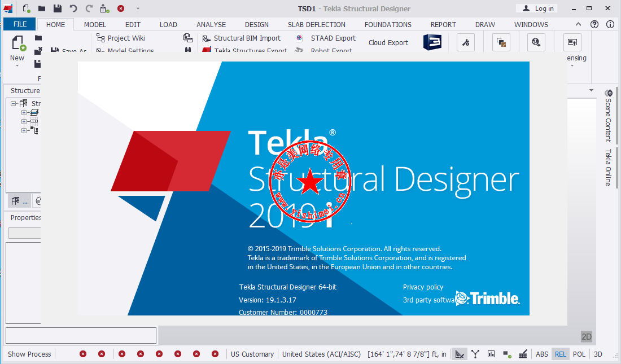Image resolution: width=621 pixels, height=364 pixels.
Task: Open the dropdown arrow left of Scene Content
Action: click(591, 90)
